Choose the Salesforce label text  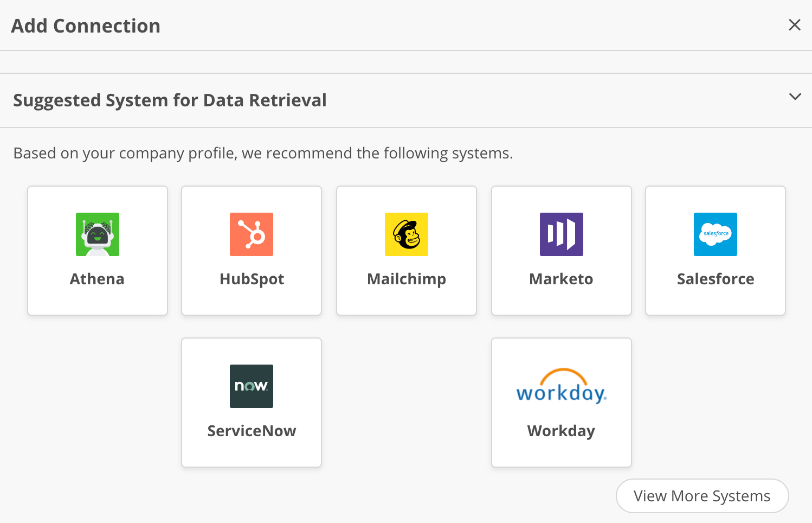click(716, 279)
